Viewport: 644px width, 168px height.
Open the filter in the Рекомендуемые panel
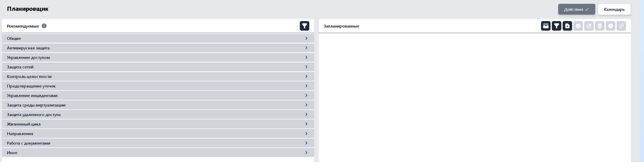pyautogui.click(x=304, y=26)
